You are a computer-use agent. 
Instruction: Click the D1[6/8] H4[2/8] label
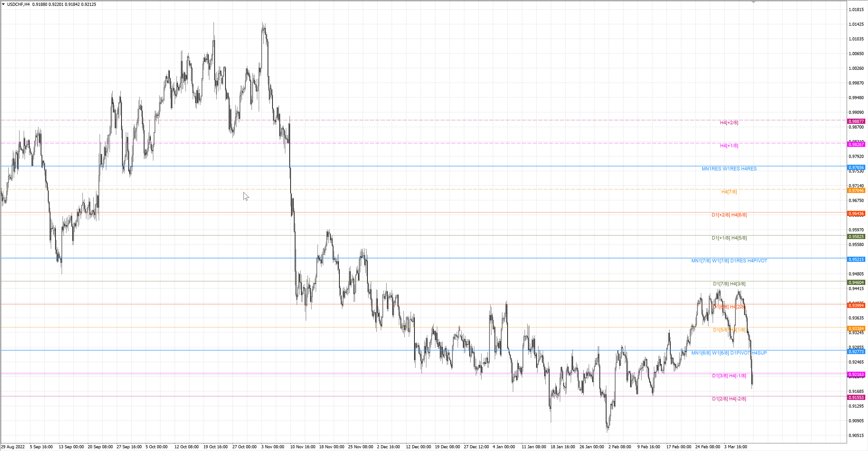pyautogui.click(x=729, y=307)
